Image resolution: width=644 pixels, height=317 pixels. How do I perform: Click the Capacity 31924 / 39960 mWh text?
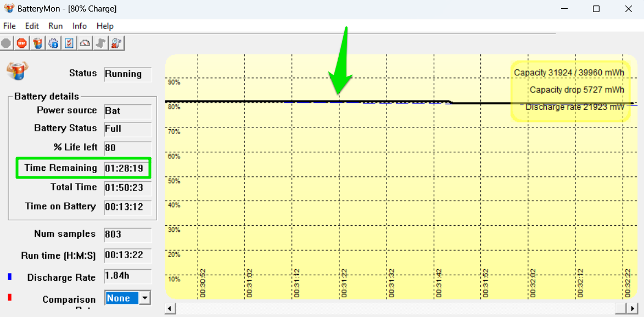pos(569,73)
